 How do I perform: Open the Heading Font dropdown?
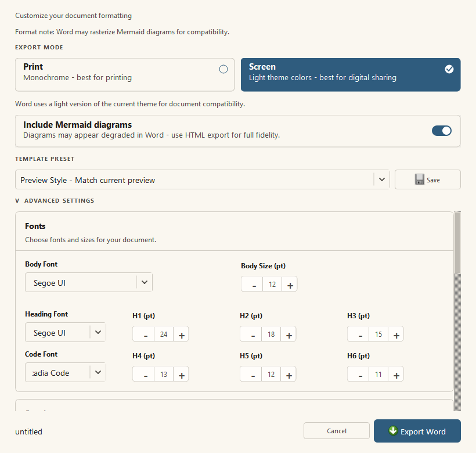(x=65, y=332)
